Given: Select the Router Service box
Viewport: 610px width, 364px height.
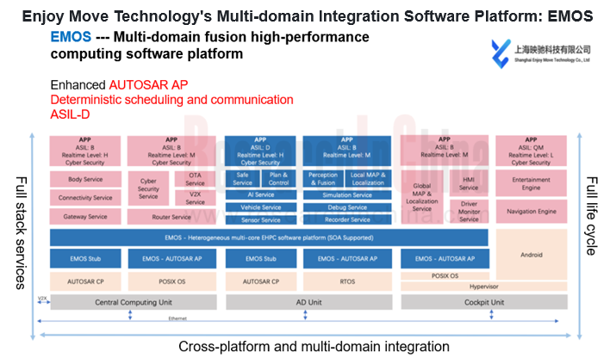Looking at the screenshot, I should pos(171,217).
